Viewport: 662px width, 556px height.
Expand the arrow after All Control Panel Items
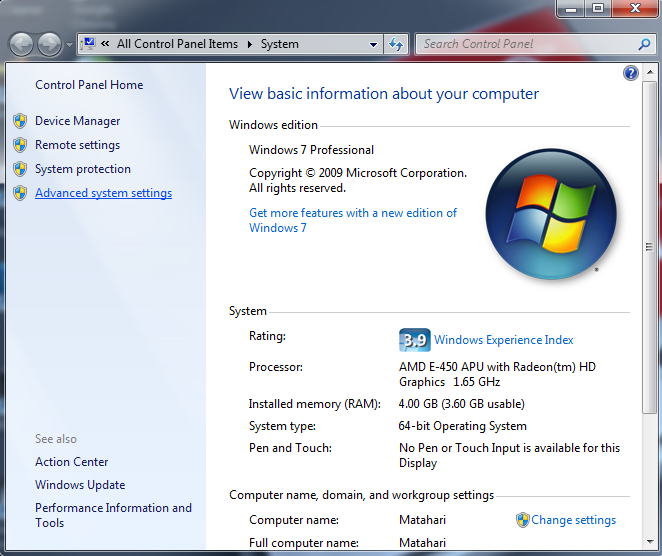(250, 44)
